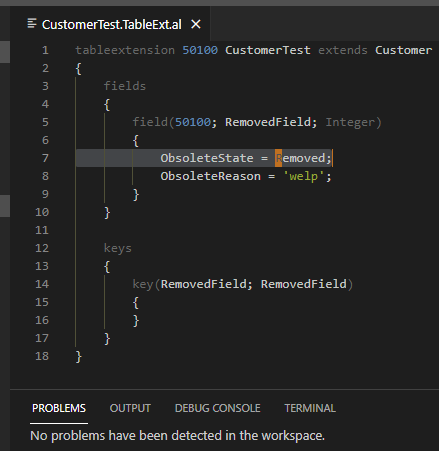Switch to the OUTPUT panel tab
Viewport: 439px width, 451px height.
click(x=130, y=408)
